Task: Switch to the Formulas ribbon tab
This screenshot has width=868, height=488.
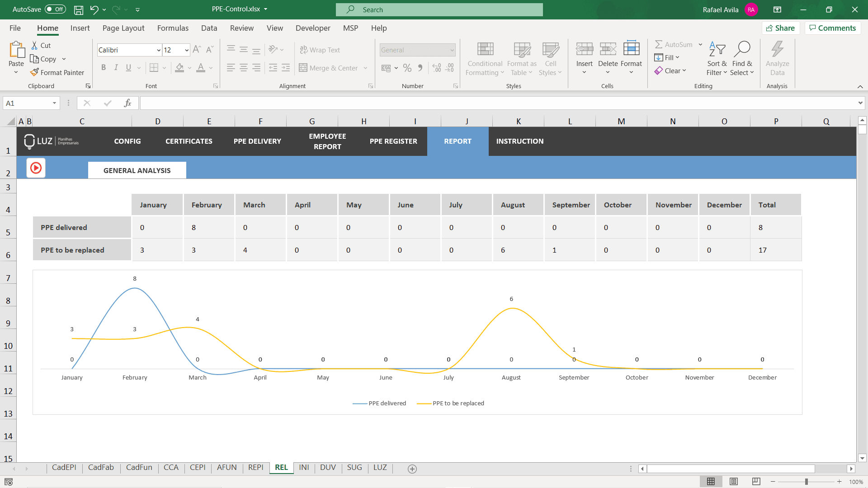Action: pos(173,28)
